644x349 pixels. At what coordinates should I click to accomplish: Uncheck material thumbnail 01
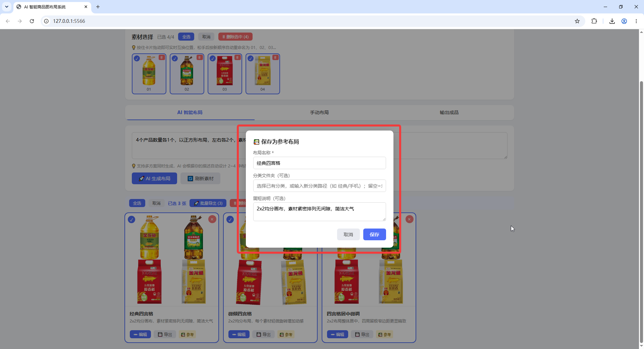click(x=137, y=58)
